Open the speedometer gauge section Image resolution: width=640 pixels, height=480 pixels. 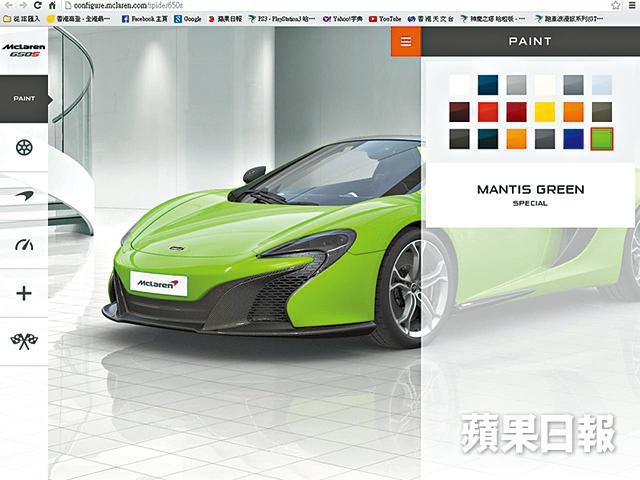point(24,244)
